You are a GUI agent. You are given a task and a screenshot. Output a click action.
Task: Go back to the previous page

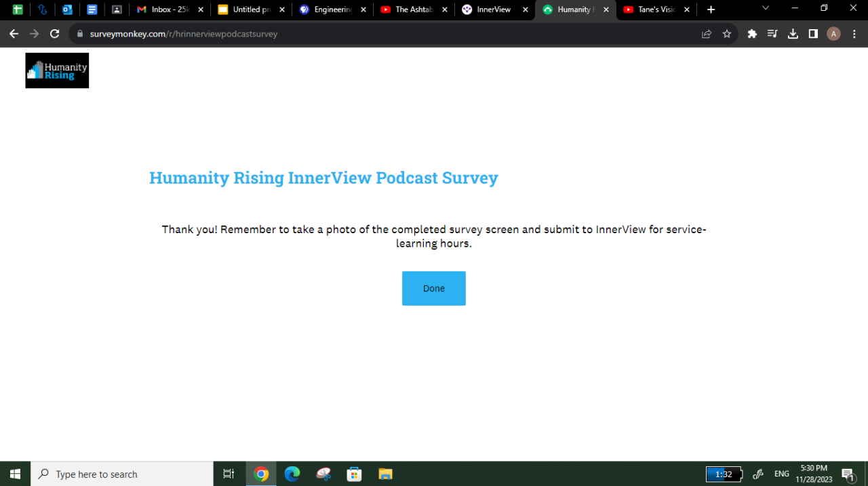(14, 34)
